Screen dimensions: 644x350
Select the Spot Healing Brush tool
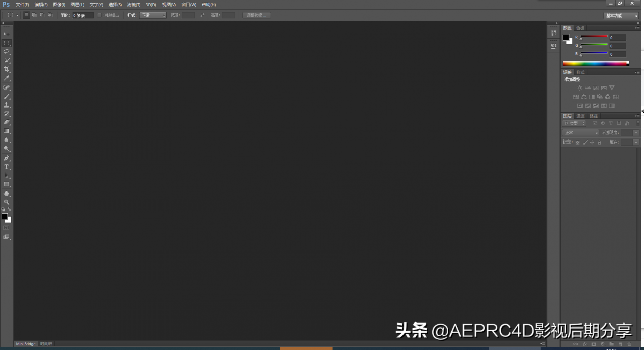pos(7,87)
